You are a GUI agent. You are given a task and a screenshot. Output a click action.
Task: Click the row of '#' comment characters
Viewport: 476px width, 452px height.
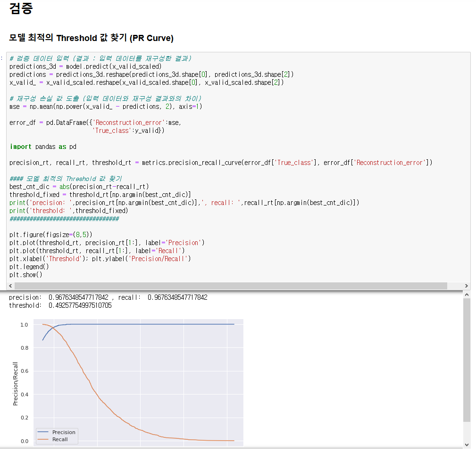tap(64, 219)
